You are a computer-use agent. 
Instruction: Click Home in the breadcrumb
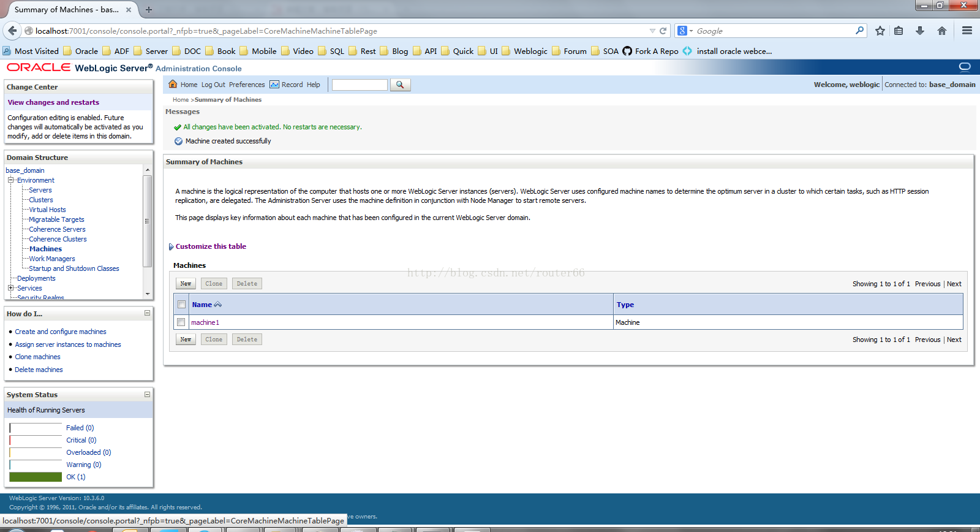[181, 99]
